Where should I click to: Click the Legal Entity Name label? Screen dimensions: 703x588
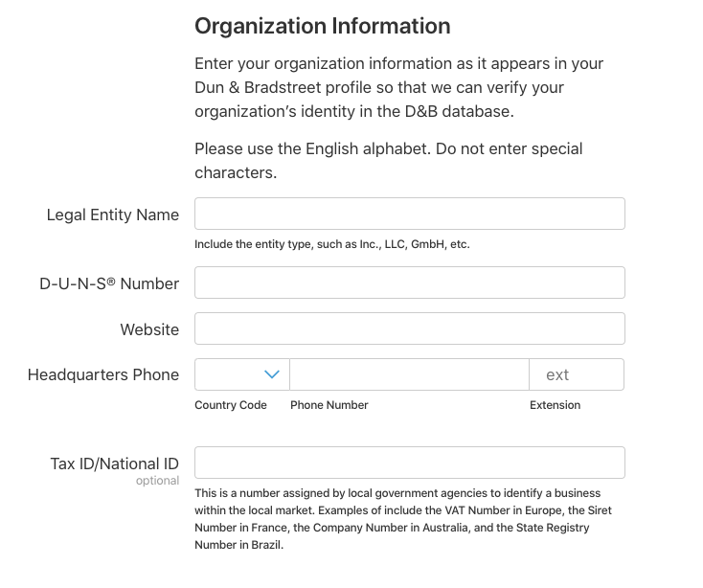pos(112,215)
